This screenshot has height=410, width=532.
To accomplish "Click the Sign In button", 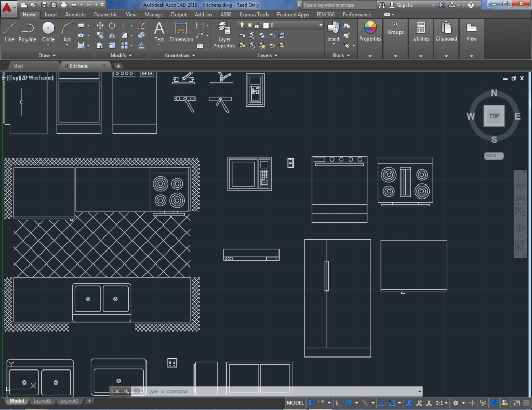I will pos(405,5).
